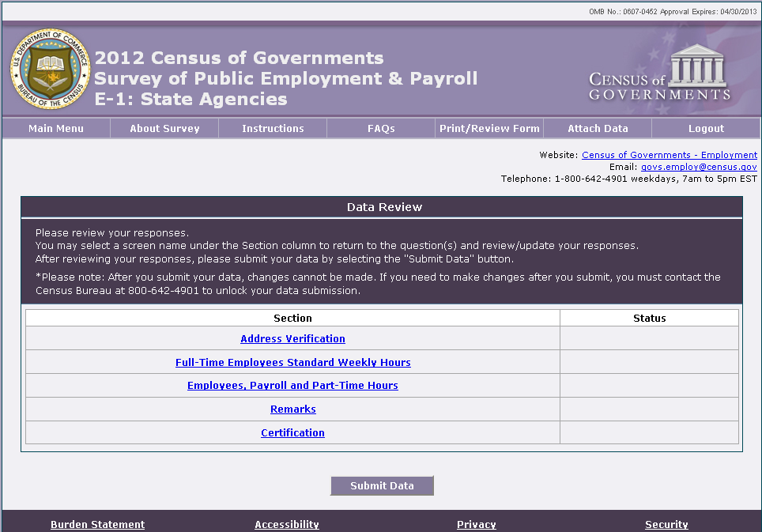Logout of the survey
Viewport: 762px width, 532px height.
[x=706, y=128]
